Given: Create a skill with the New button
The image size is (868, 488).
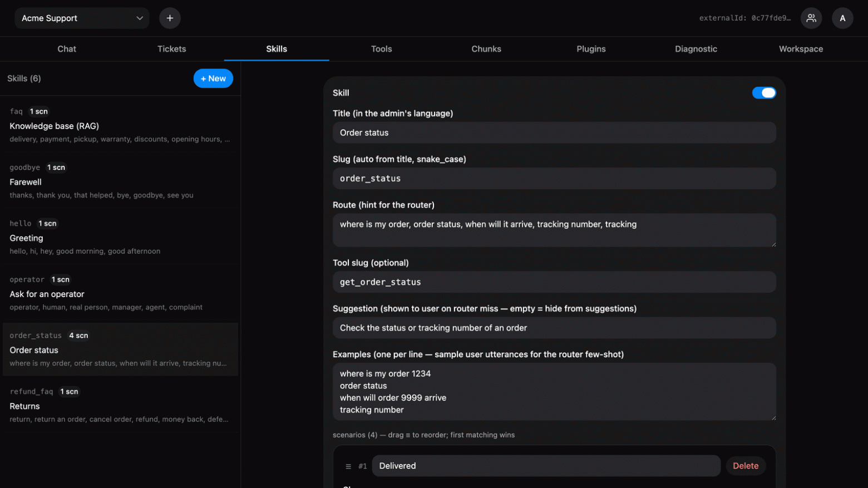Looking at the screenshot, I should click(213, 78).
